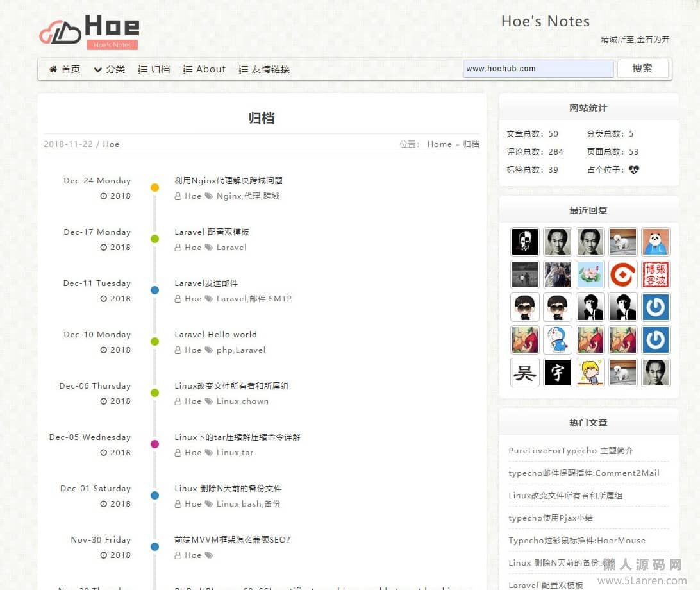Open the 归档 archive menu item
Screen dimensions: 700x590
(x=154, y=69)
